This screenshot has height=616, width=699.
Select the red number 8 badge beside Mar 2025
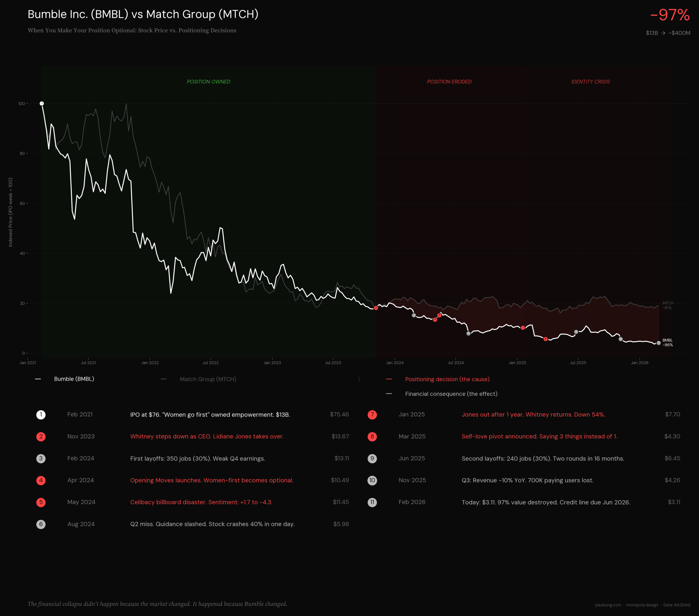click(x=372, y=436)
